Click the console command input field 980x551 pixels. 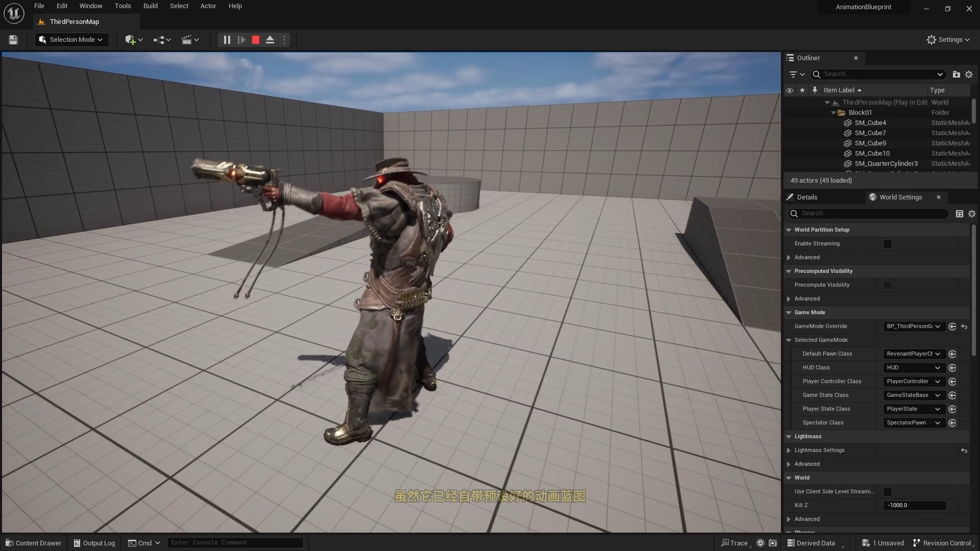235,543
